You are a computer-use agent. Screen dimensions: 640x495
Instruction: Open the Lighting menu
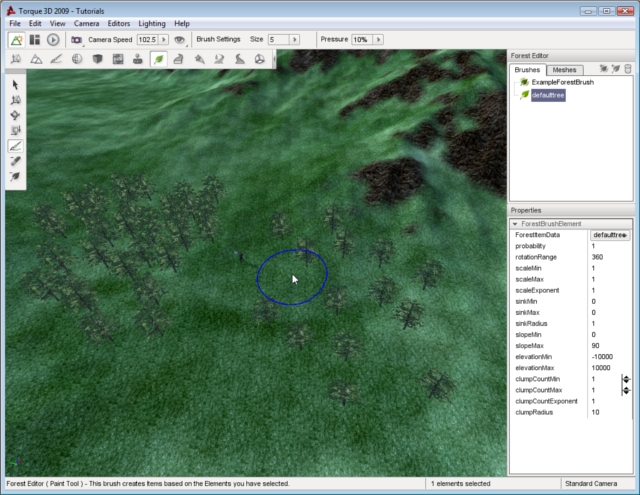[150, 22]
